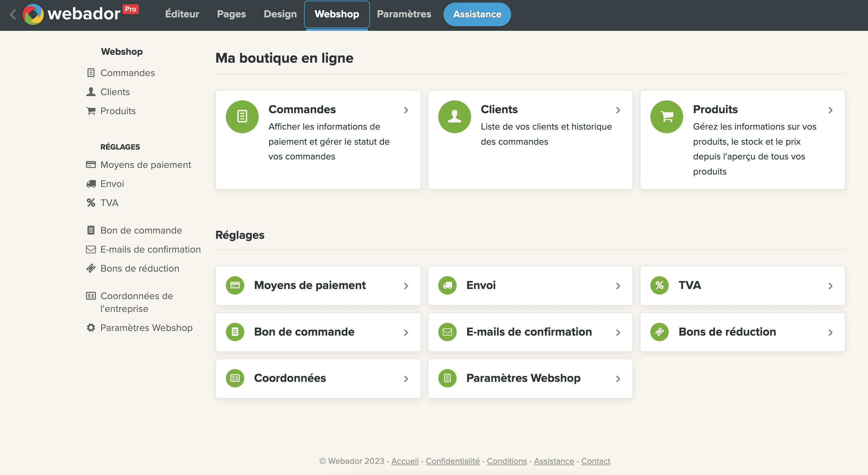Click the green Moyens de paiement card icon
Image resolution: width=868 pixels, height=475 pixels.
tap(235, 285)
